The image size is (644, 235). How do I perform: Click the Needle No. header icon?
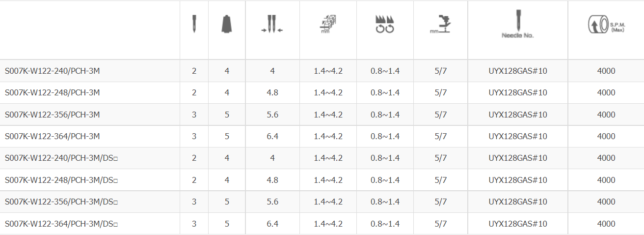coord(517,24)
